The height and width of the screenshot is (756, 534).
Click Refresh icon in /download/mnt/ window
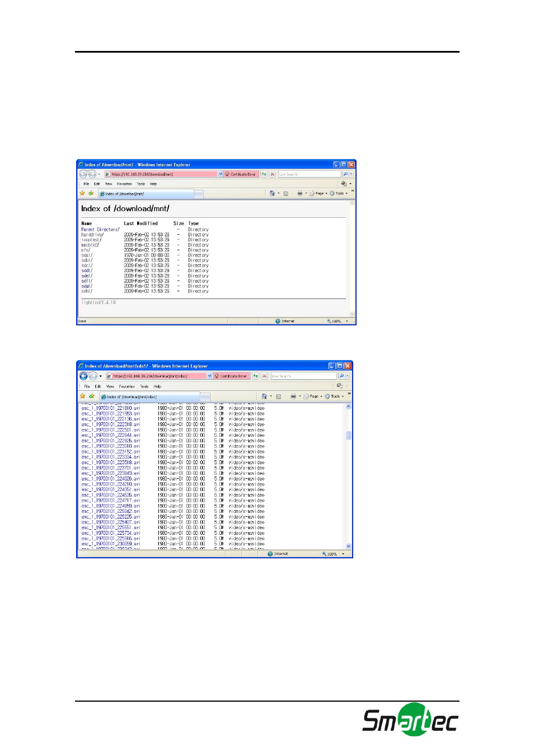(x=264, y=174)
